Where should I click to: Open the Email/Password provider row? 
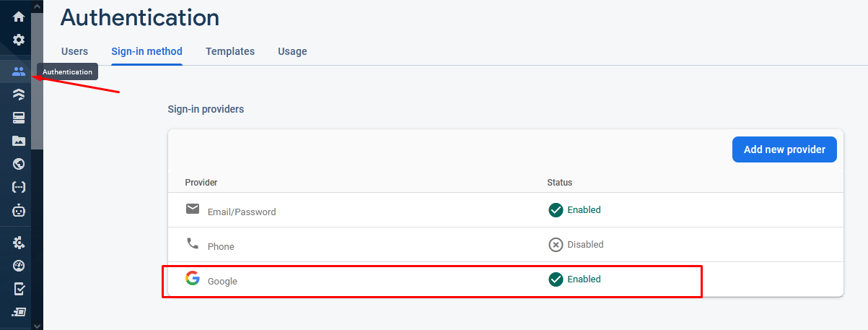(x=242, y=212)
